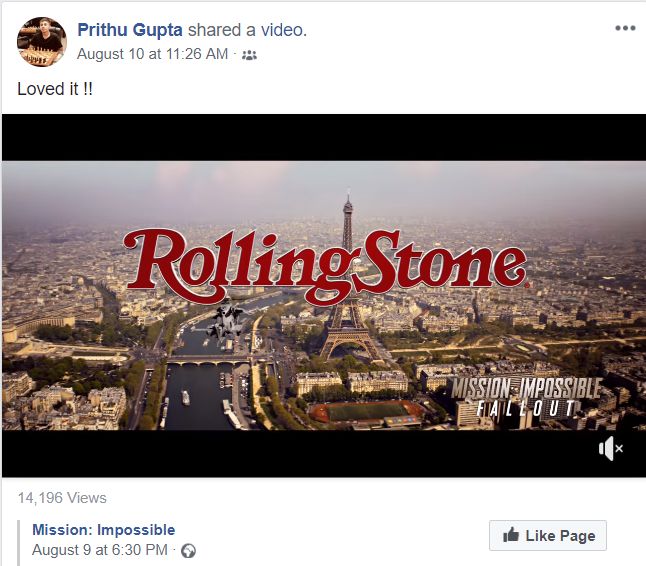Image resolution: width=646 pixels, height=566 pixels.
Task: Open the Mission: Impossible page link
Action: [103, 530]
